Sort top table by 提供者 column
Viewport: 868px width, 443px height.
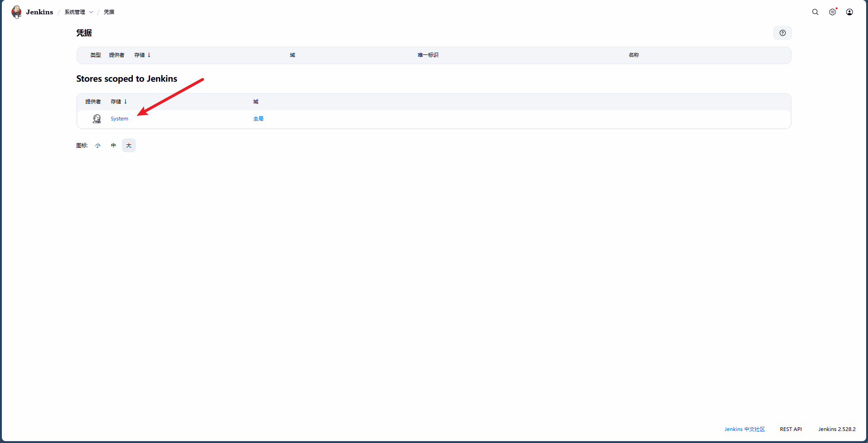[x=117, y=55]
